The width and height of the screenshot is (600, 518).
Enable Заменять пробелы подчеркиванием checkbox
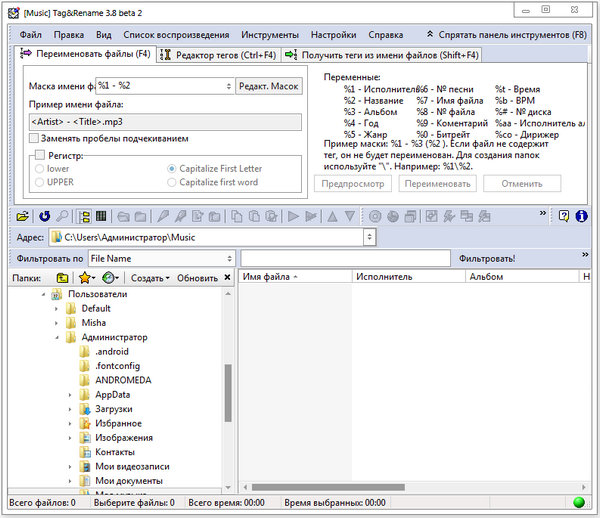tap(35, 138)
